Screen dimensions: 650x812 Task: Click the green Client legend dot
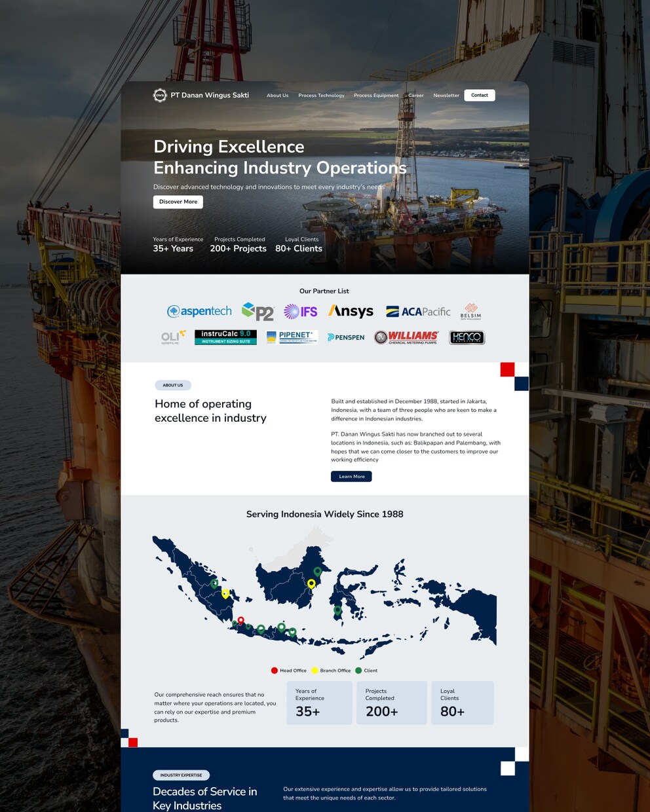pos(358,671)
